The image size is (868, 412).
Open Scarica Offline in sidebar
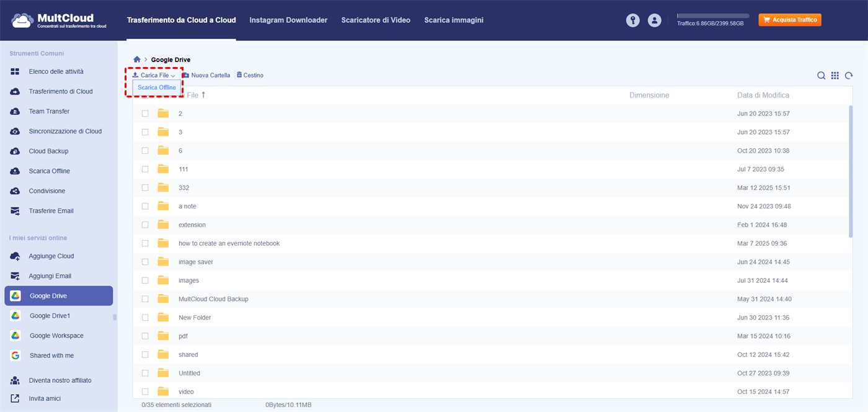(x=49, y=171)
